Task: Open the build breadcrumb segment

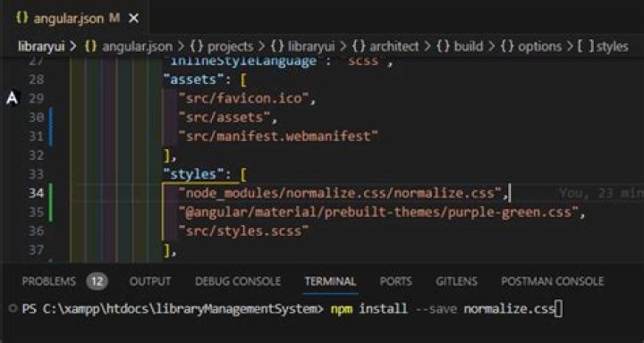Action: [460, 46]
